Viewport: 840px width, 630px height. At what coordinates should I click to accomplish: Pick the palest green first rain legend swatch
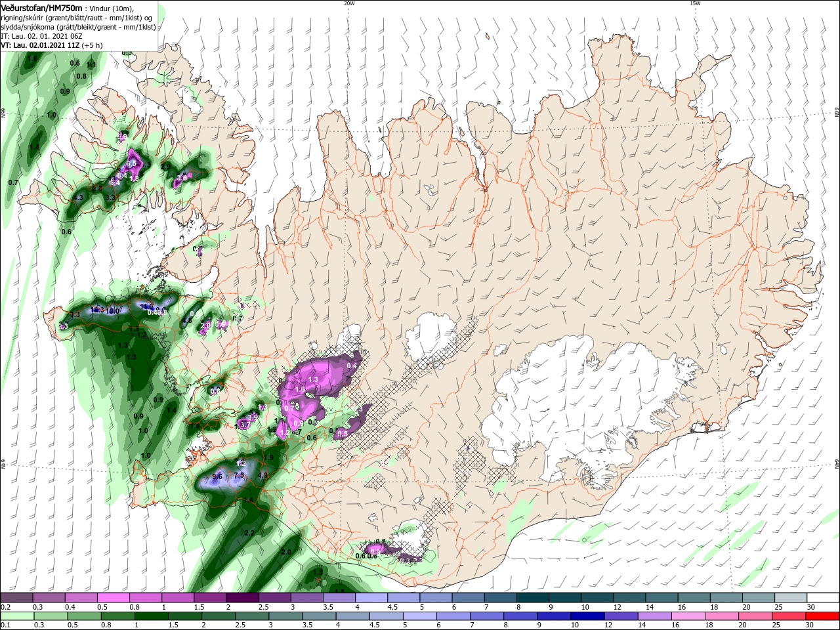(x=16, y=616)
